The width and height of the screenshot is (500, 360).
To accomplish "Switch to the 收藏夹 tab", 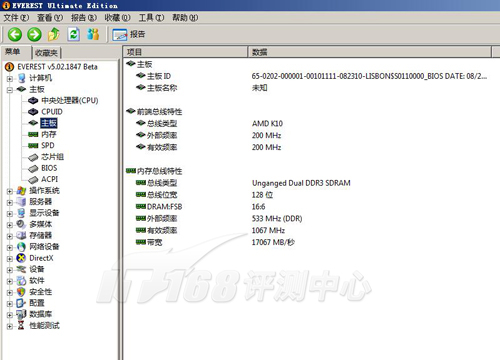I will [x=46, y=53].
